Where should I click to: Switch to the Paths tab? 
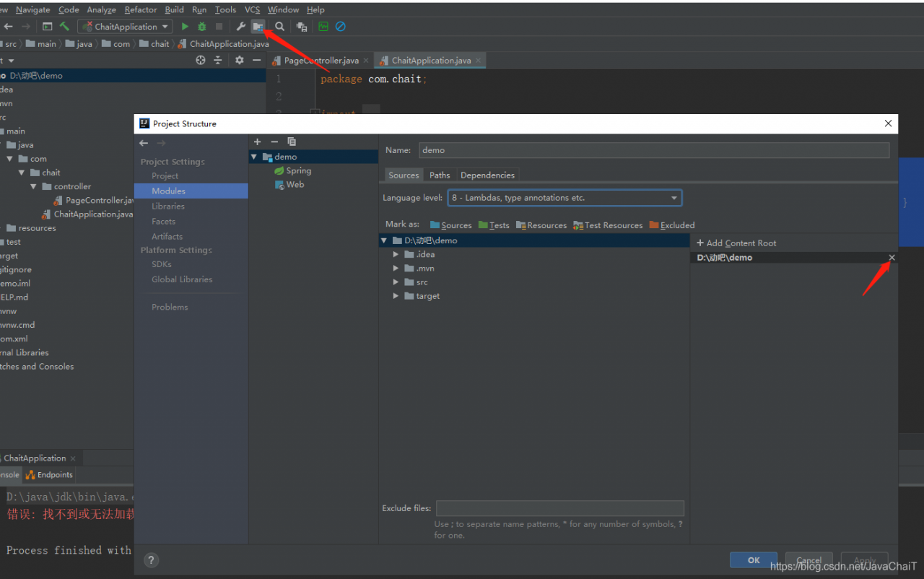pos(440,175)
